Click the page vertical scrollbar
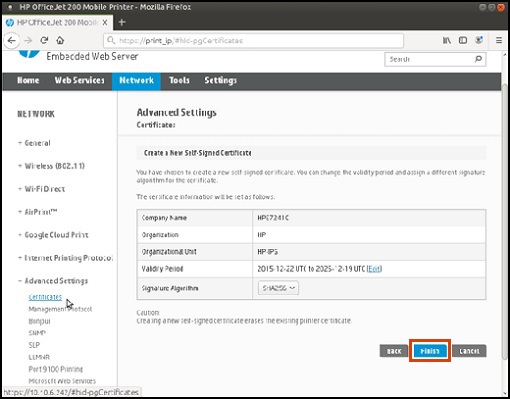Screen dimensions: 510x399 505,220
